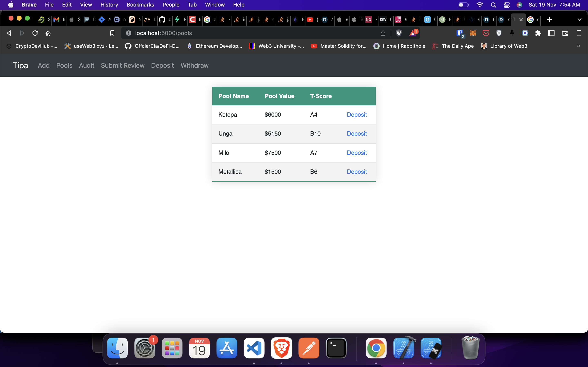Go to Submit Review nav item

coord(122,65)
